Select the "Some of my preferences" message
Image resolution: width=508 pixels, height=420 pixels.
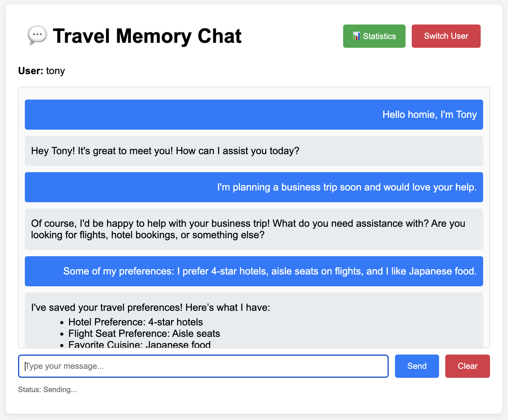(270, 271)
